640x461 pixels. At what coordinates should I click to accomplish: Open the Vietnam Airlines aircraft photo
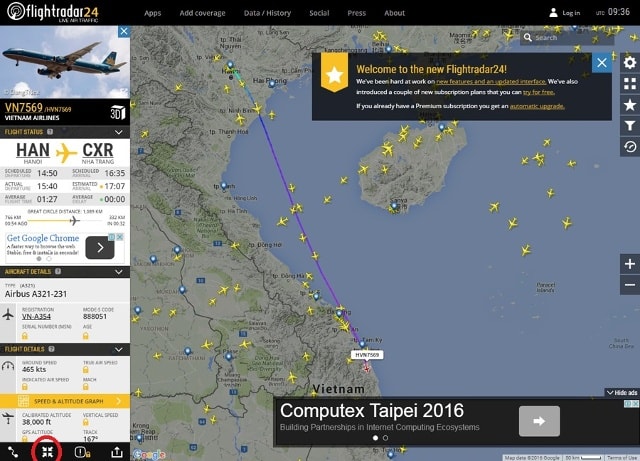[65, 62]
